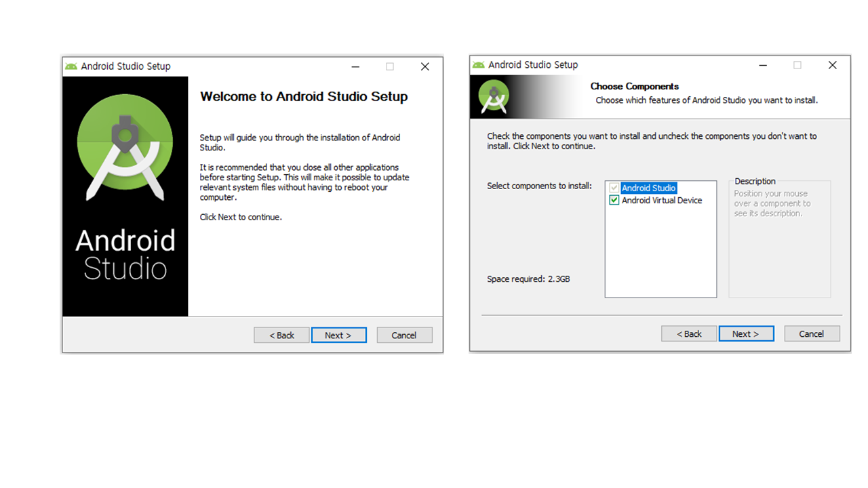Cancel the Welcome setup dialog
868x488 pixels.
point(403,335)
